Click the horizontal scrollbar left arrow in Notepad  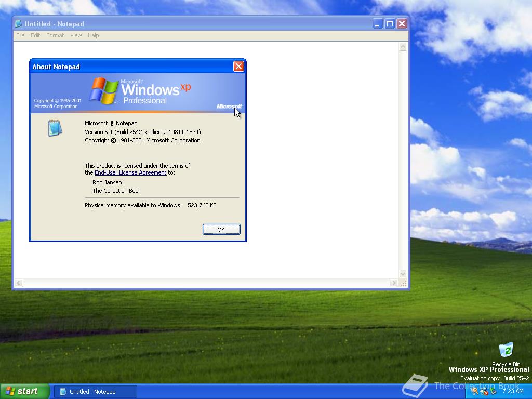(19, 283)
